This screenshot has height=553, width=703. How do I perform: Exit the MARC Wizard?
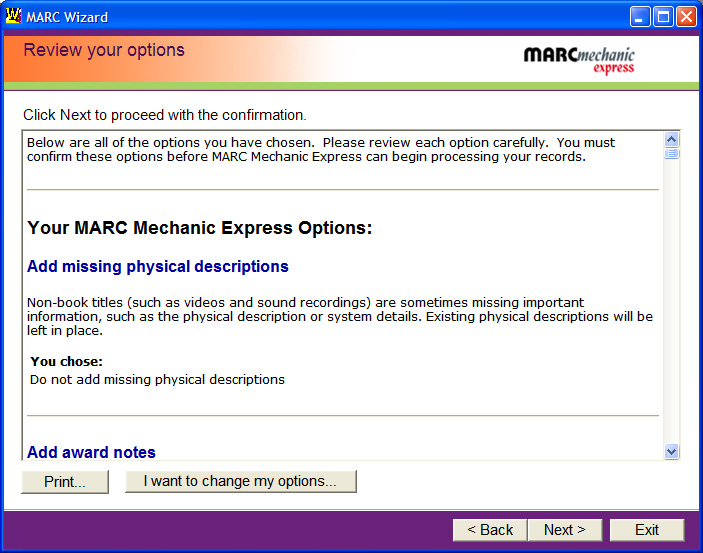coord(647,530)
